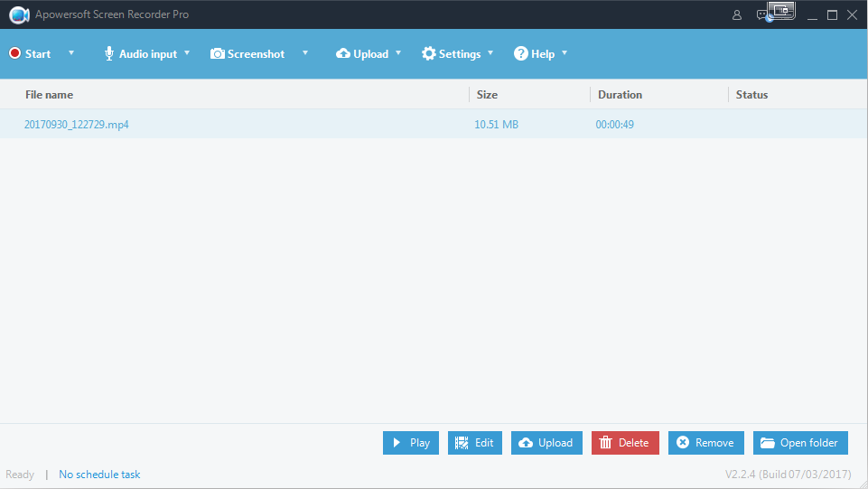
Task: Click the Status column header
Action: (x=751, y=95)
